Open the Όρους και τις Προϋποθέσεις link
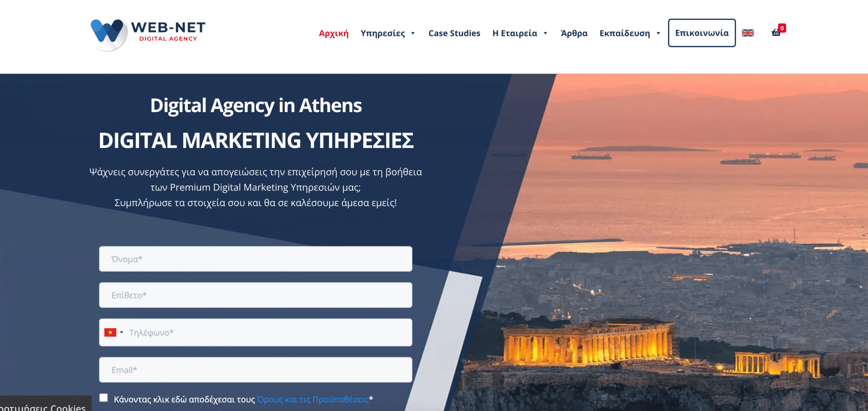This screenshot has height=411, width=868. [313, 399]
